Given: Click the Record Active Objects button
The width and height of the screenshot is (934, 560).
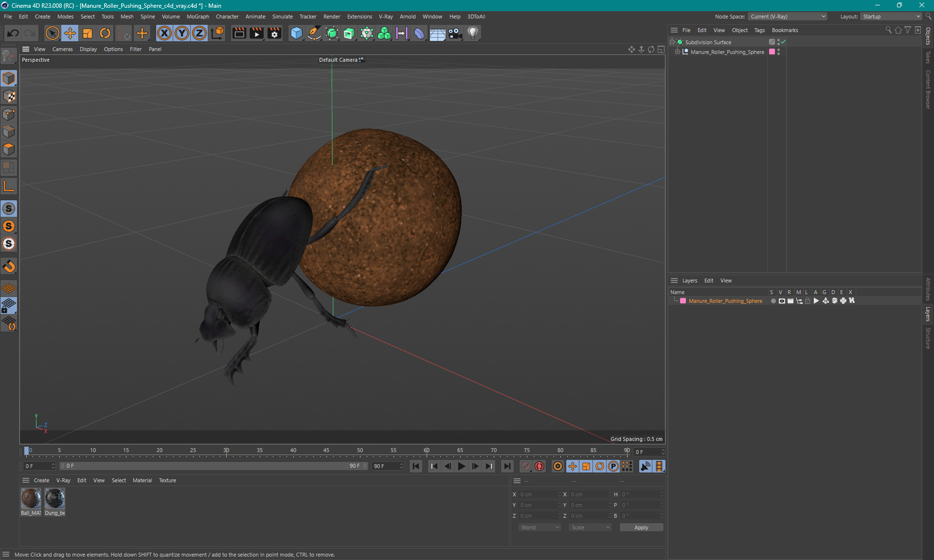Looking at the screenshot, I should (525, 466).
